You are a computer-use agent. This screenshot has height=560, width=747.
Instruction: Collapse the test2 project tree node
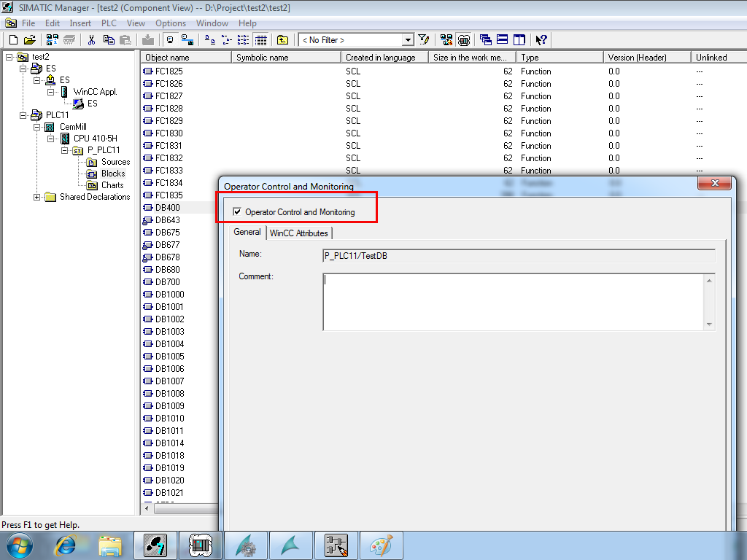[x=9, y=57]
